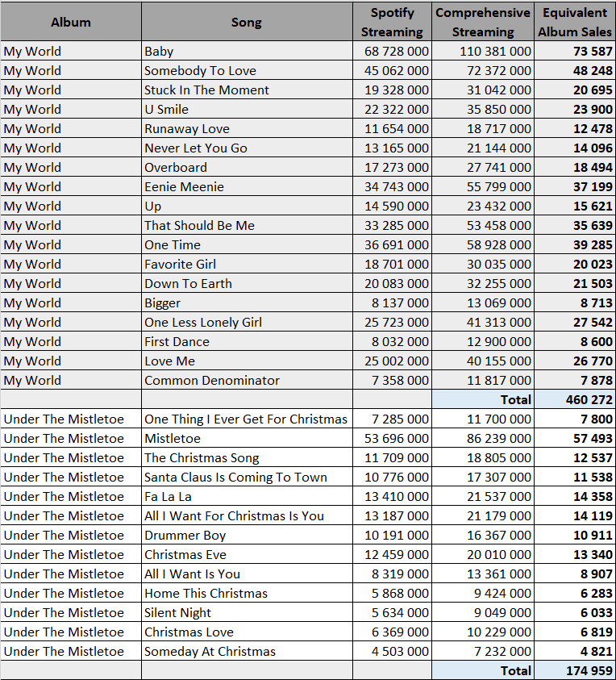Select Mistletoe's equivalent sales 57 493
Screen dimensions: 616x680
575,439
